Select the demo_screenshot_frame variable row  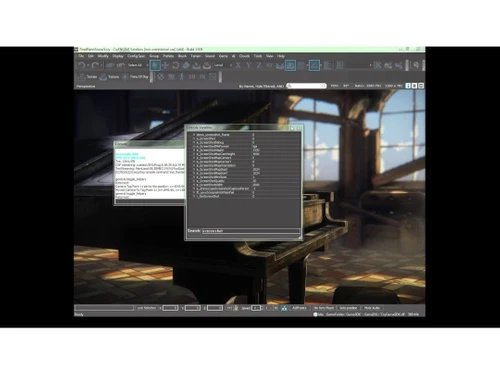click(x=244, y=135)
